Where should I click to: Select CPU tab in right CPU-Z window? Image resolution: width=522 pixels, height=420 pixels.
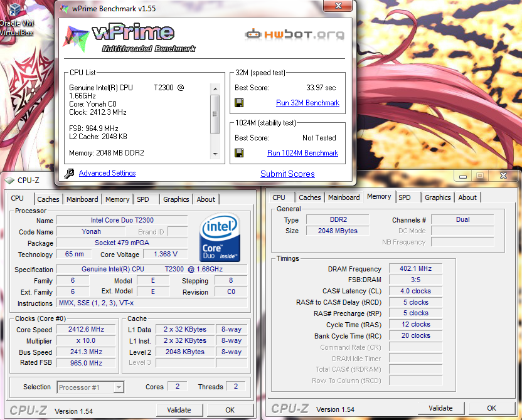279,197
